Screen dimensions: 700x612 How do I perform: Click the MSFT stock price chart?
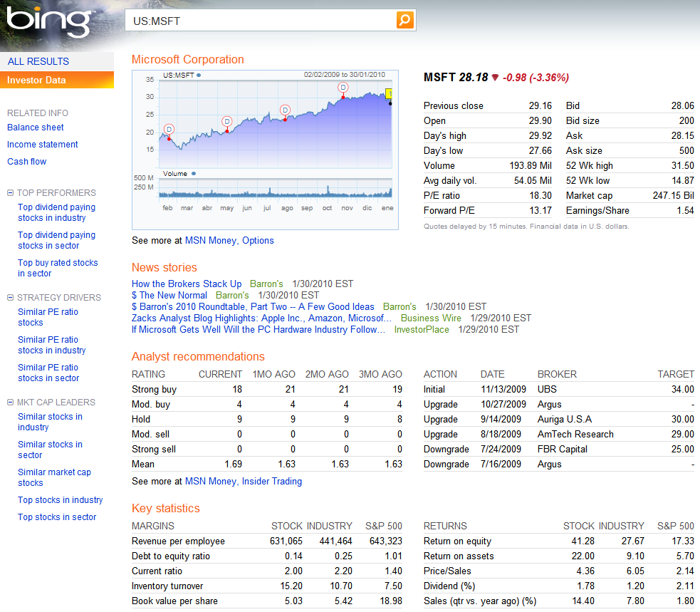tap(276, 124)
